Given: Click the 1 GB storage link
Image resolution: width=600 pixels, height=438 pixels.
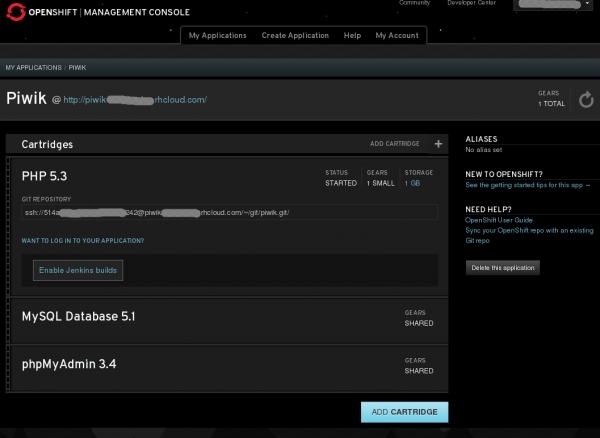Looking at the screenshot, I should coord(412,183).
